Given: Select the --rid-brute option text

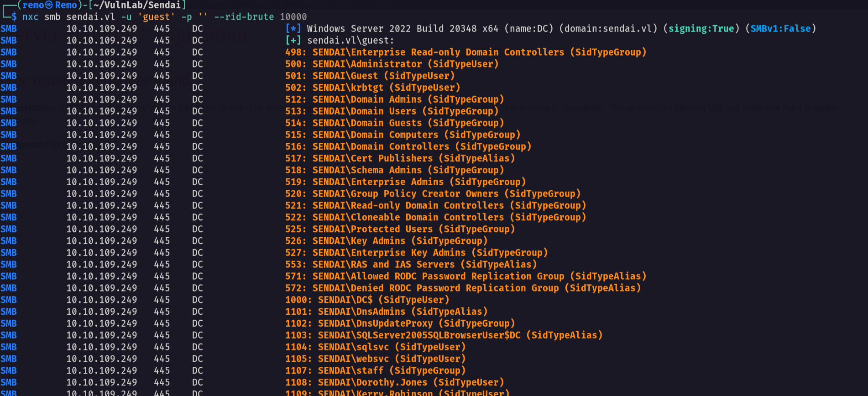Looking at the screenshot, I should coord(244,17).
